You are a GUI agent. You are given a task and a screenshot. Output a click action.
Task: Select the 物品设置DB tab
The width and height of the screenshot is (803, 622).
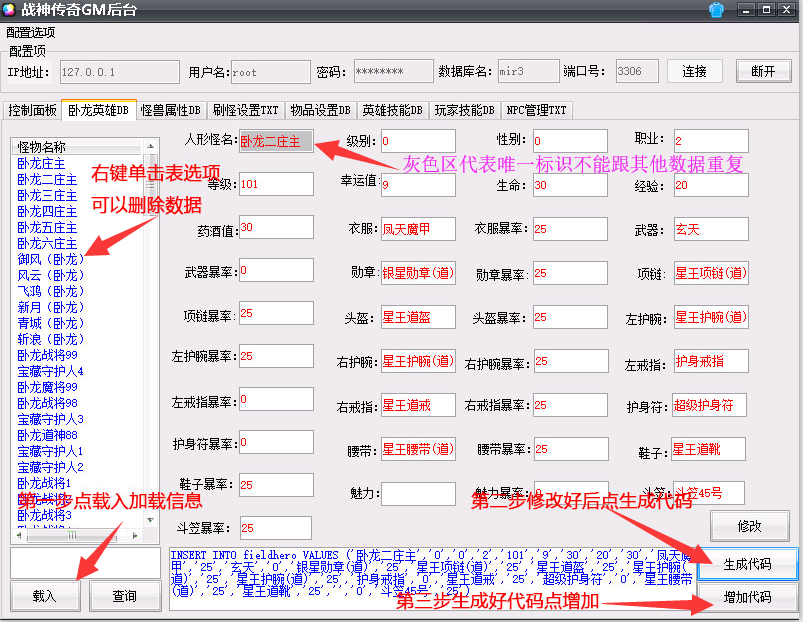(x=320, y=110)
